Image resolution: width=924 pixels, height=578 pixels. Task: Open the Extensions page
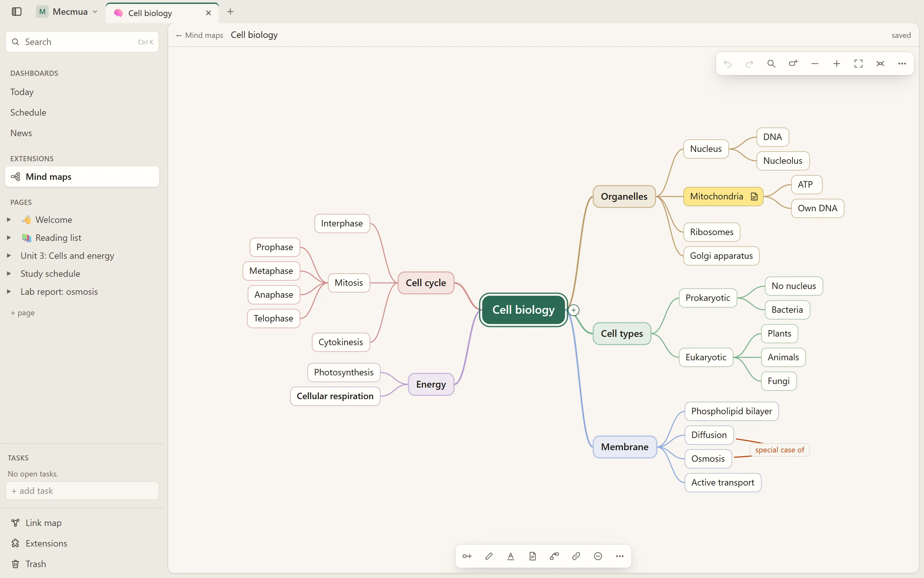click(39, 543)
